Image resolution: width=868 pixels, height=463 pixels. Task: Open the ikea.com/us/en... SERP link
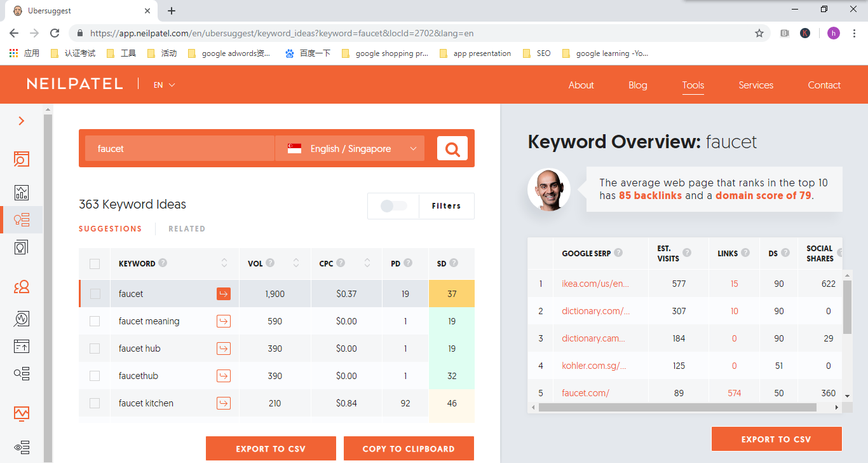click(x=595, y=284)
